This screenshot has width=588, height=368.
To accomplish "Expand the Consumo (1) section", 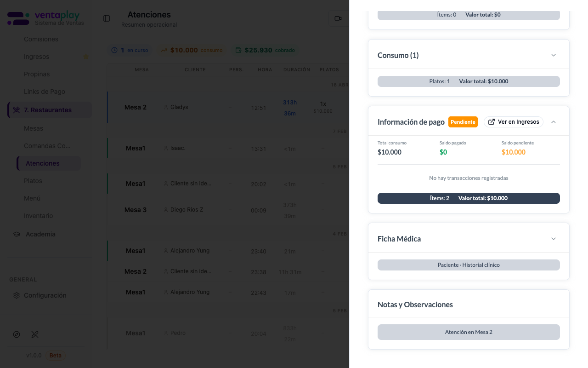I will point(553,54).
